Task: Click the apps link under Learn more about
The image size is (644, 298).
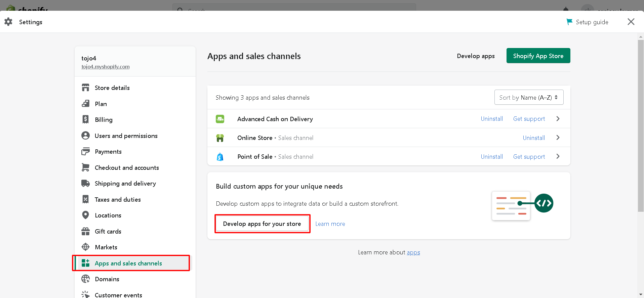Action: (413, 252)
